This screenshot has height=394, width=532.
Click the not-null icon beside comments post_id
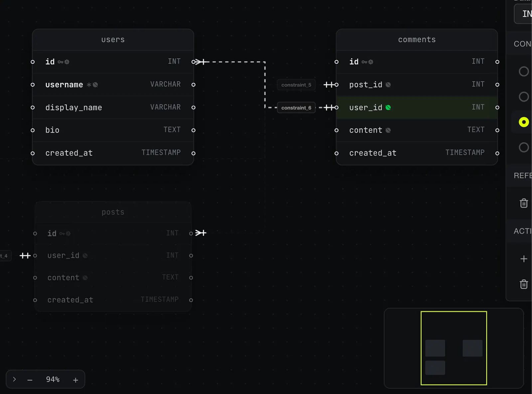click(x=388, y=85)
